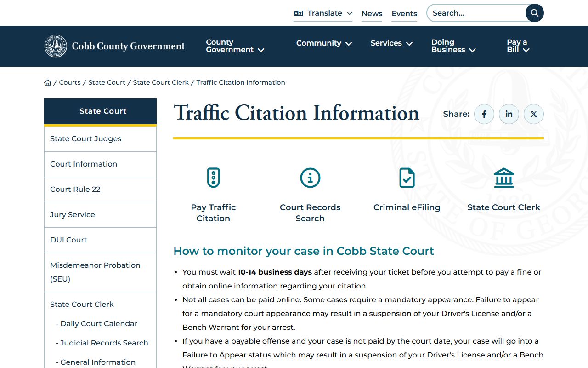Click 'How to monitor your case' heading
The image size is (588, 368).
pyautogui.click(x=304, y=251)
